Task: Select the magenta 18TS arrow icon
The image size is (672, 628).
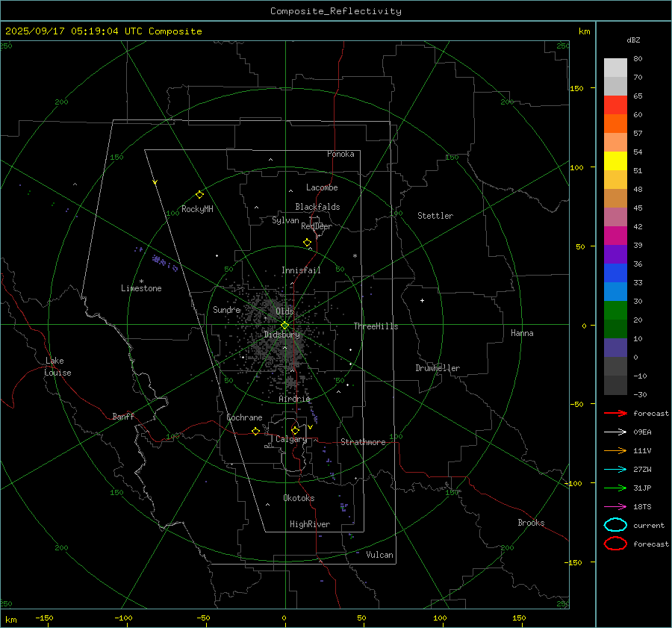Action: [615, 506]
